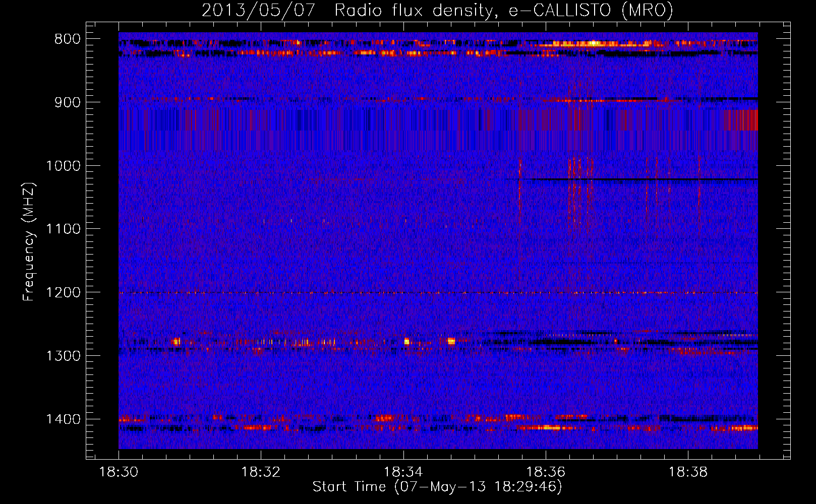816x504 pixels.
Task: Click the 18:36 time tick label
Action: pyautogui.click(x=546, y=472)
